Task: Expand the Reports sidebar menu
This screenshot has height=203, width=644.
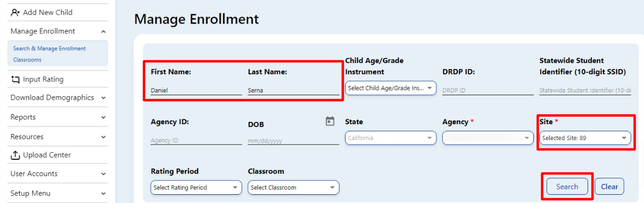Action: tap(103, 117)
